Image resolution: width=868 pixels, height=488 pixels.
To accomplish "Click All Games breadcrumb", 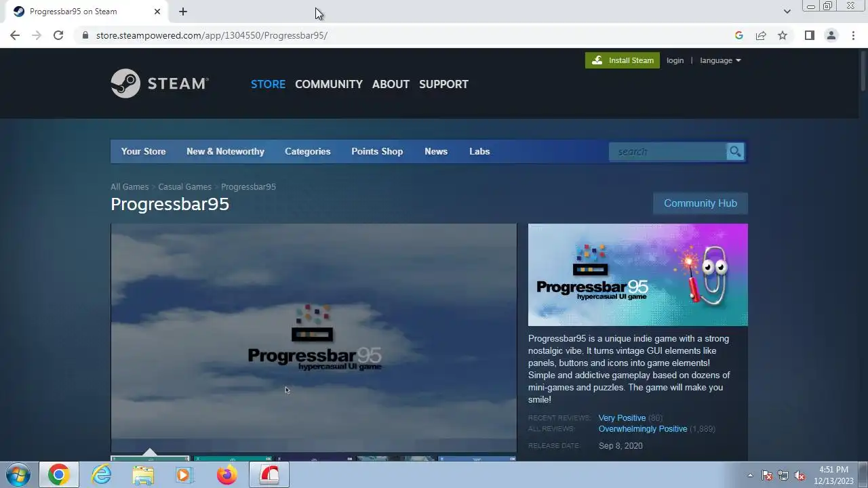I will 130,186.
